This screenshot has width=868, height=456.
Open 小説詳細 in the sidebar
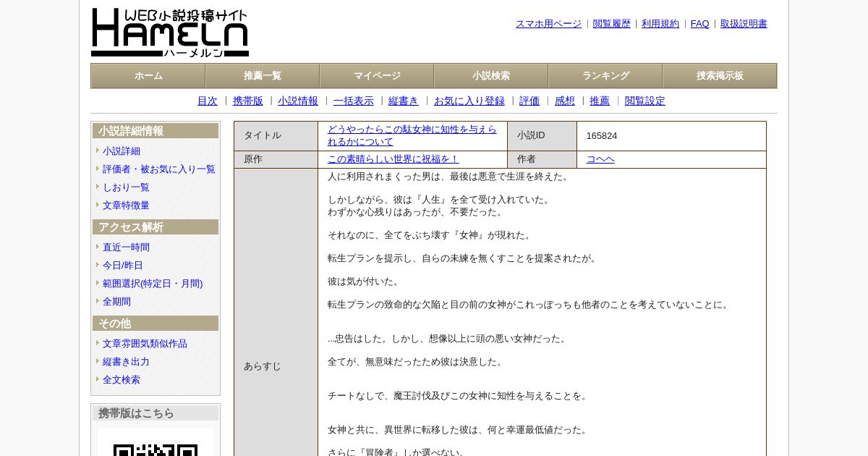click(x=122, y=151)
